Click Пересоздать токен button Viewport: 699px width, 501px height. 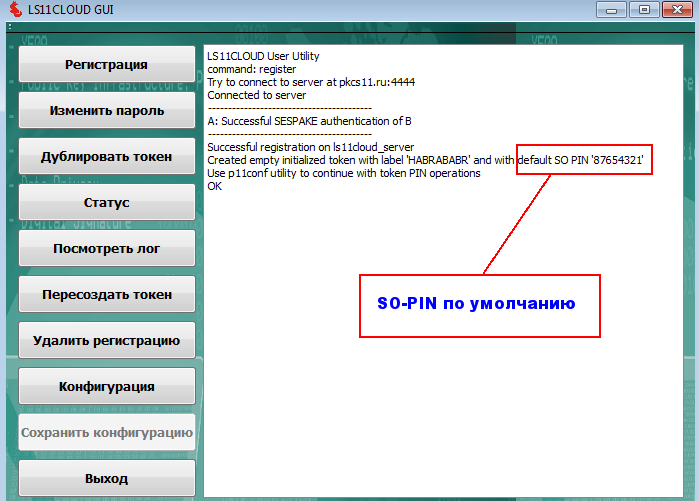107,294
